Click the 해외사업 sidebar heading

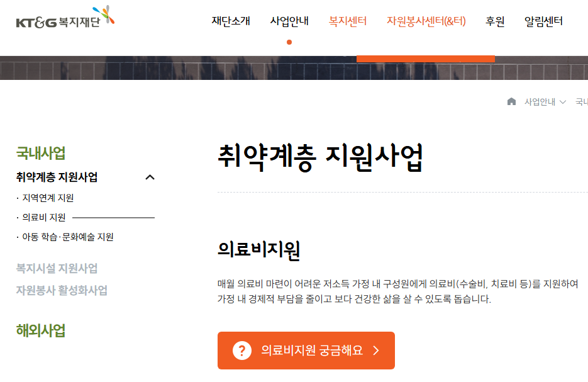click(x=40, y=330)
